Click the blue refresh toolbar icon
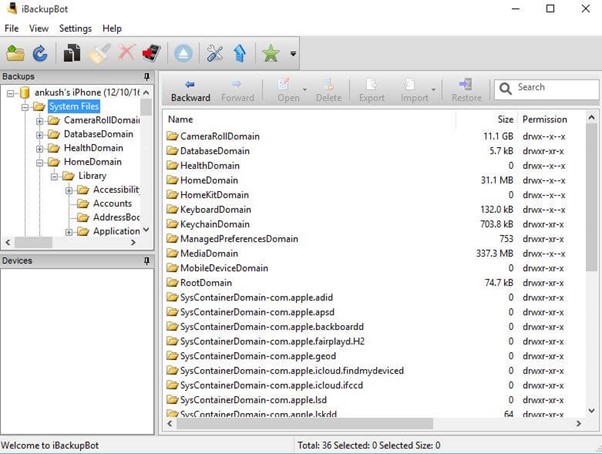The width and height of the screenshot is (602, 454). [40, 54]
